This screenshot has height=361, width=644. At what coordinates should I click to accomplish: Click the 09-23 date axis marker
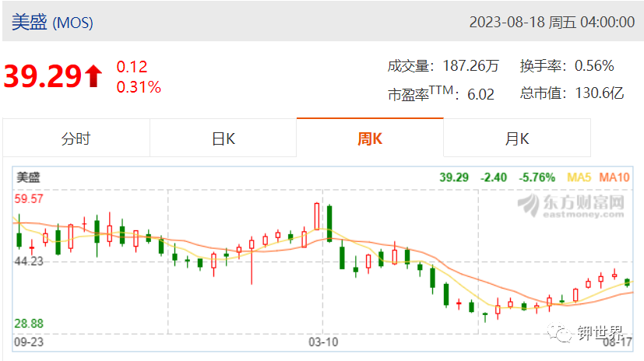tap(29, 342)
